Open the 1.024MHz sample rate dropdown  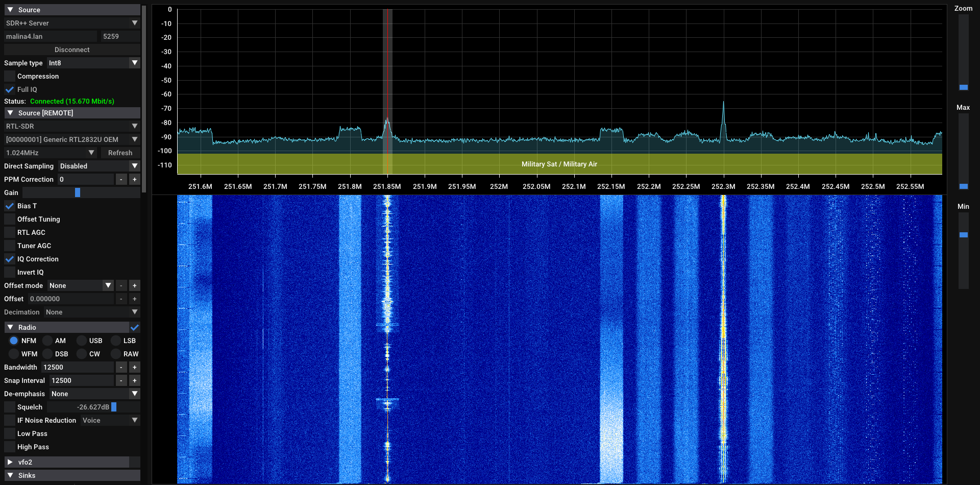[51, 153]
